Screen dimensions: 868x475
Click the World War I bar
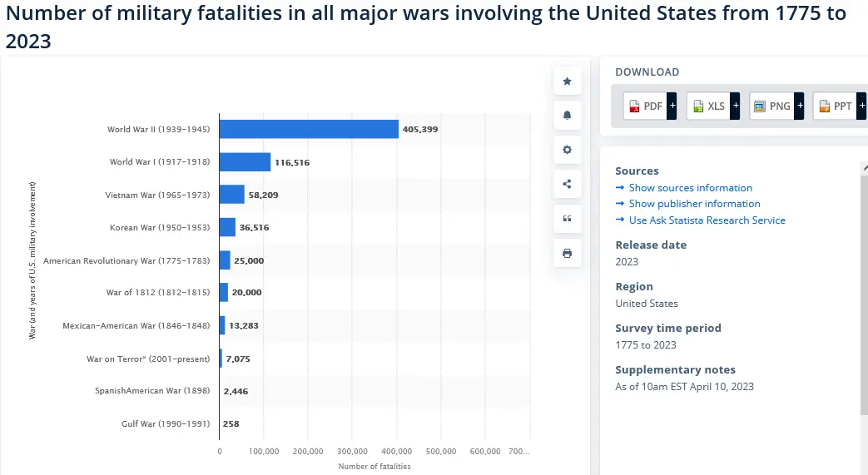point(246,161)
